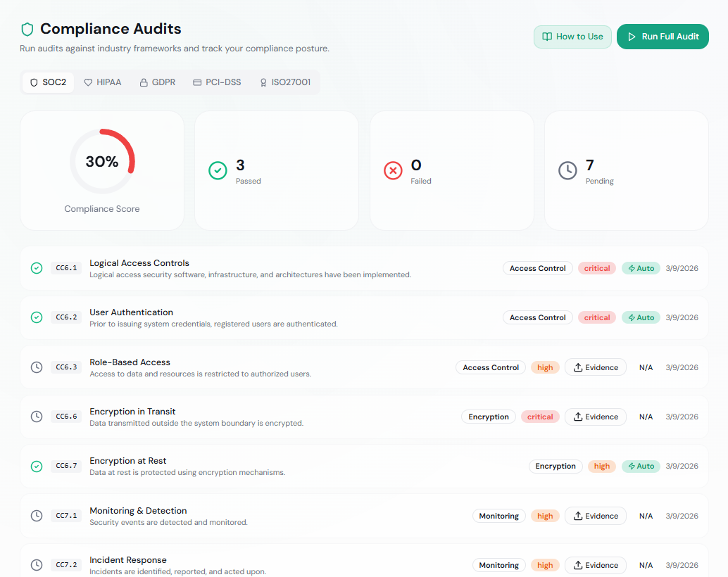Image resolution: width=728 pixels, height=577 pixels.
Task: Upload Evidence for Encryption in Transit
Action: pos(595,417)
